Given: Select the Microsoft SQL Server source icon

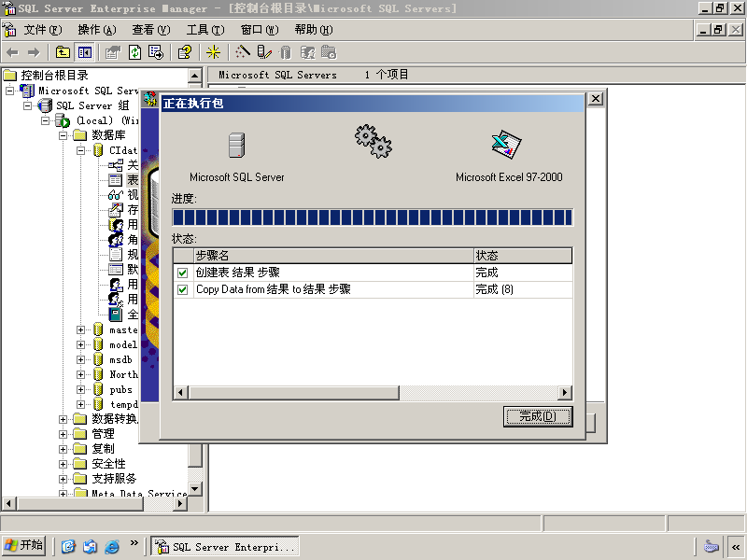Looking at the screenshot, I should 236,146.
